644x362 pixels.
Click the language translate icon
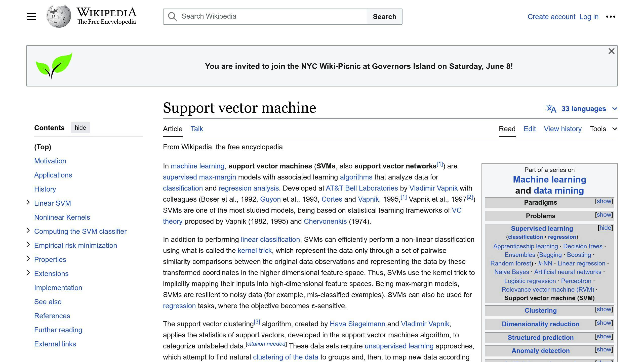pyautogui.click(x=551, y=109)
